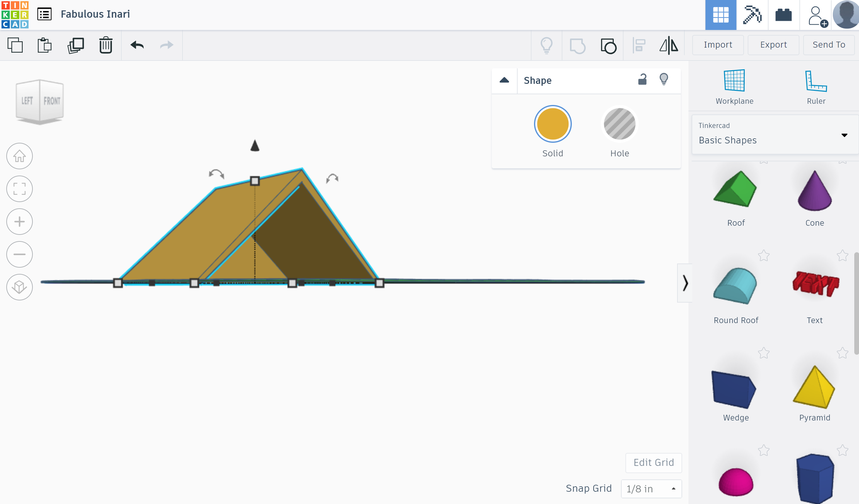This screenshot has height=504, width=859.
Task: Click the Export button
Action: 773,45
